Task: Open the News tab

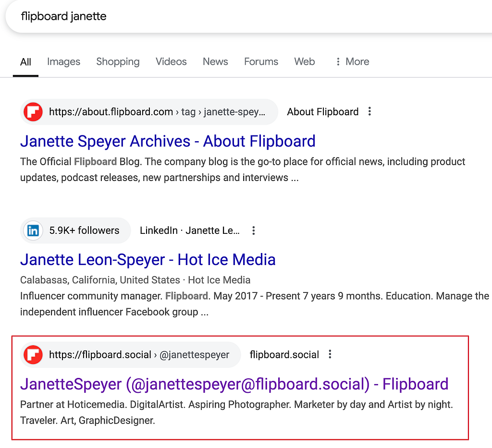Action: pos(215,62)
